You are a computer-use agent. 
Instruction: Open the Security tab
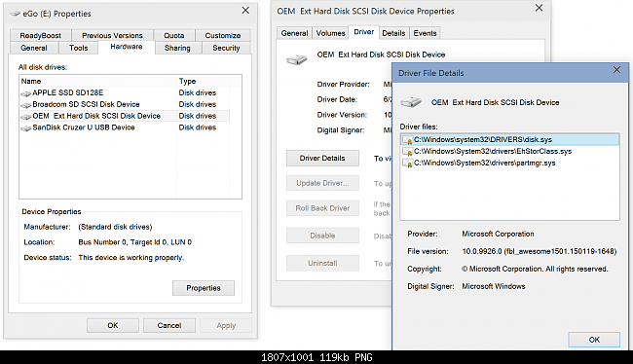pyautogui.click(x=226, y=48)
